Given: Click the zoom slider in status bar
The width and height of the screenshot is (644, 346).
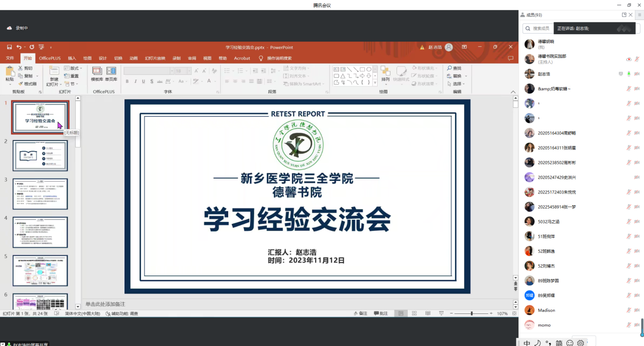Looking at the screenshot, I should click(x=472, y=313).
